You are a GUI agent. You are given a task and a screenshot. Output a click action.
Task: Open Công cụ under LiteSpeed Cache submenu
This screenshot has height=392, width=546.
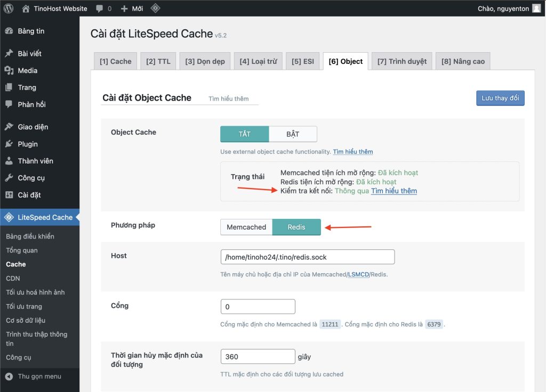[19, 357]
